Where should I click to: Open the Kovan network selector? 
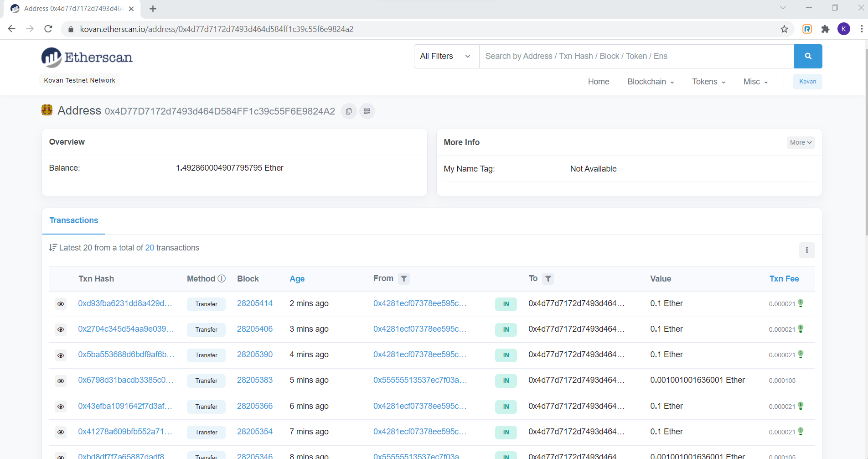coord(807,82)
